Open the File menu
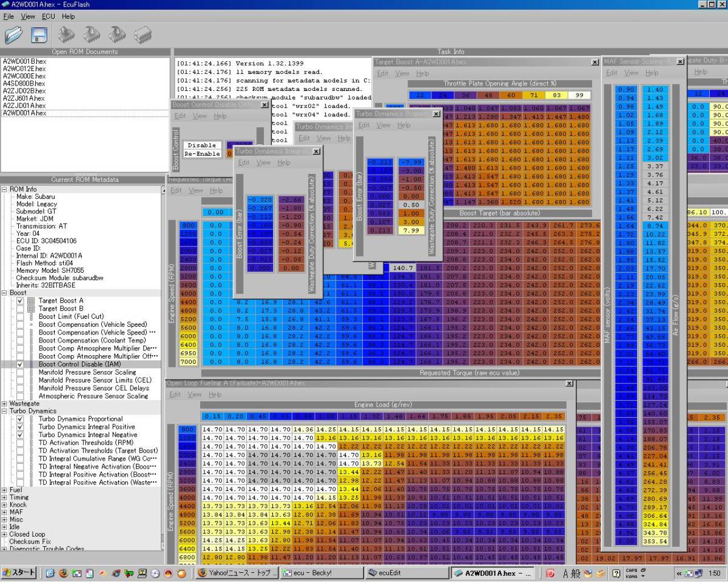 coord(8,16)
